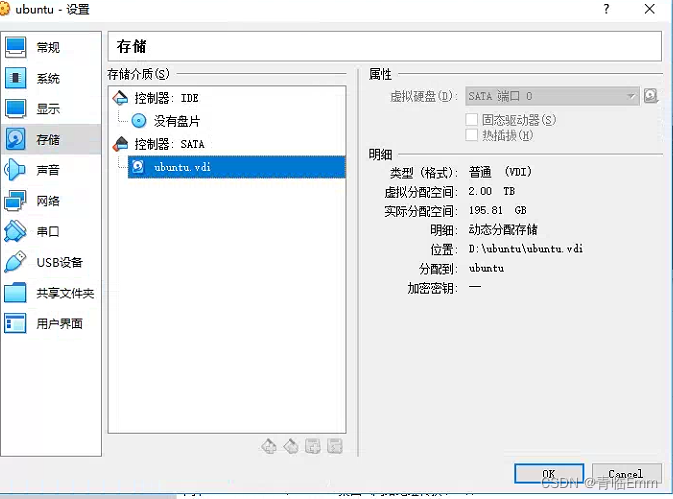Toggle the 固态驱动器(S) checkbox
Image resolution: width=673 pixels, height=499 pixels.
click(x=472, y=120)
